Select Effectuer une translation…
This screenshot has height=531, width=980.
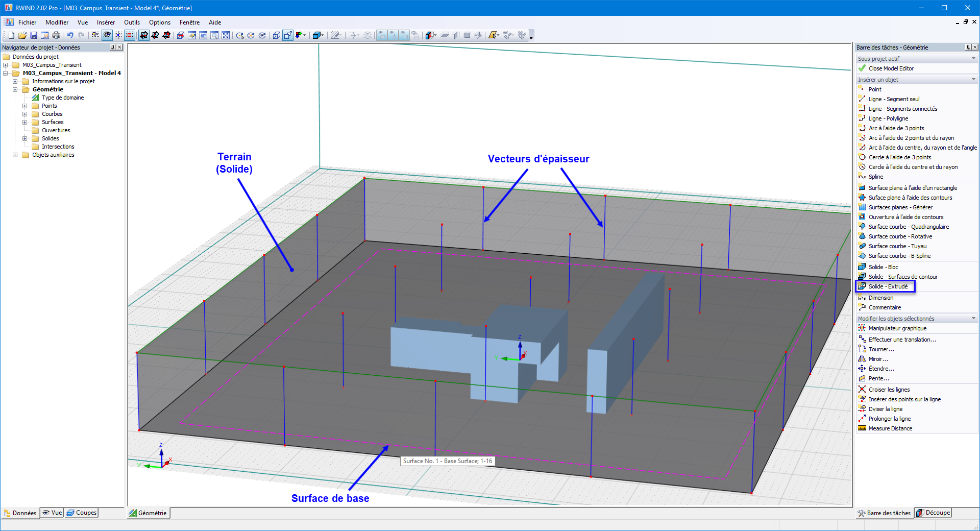[x=902, y=340]
